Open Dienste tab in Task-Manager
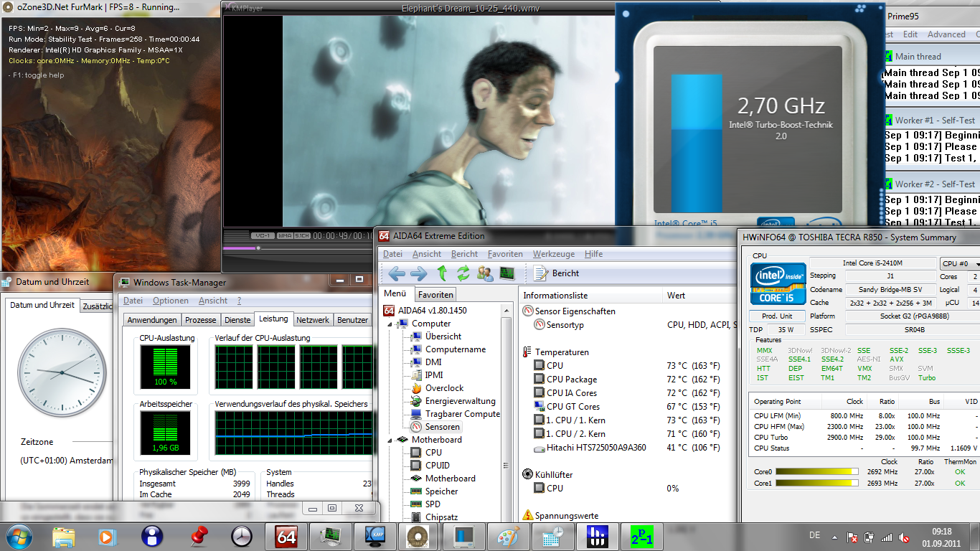This screenshot has width=980, height=551. 237,320
